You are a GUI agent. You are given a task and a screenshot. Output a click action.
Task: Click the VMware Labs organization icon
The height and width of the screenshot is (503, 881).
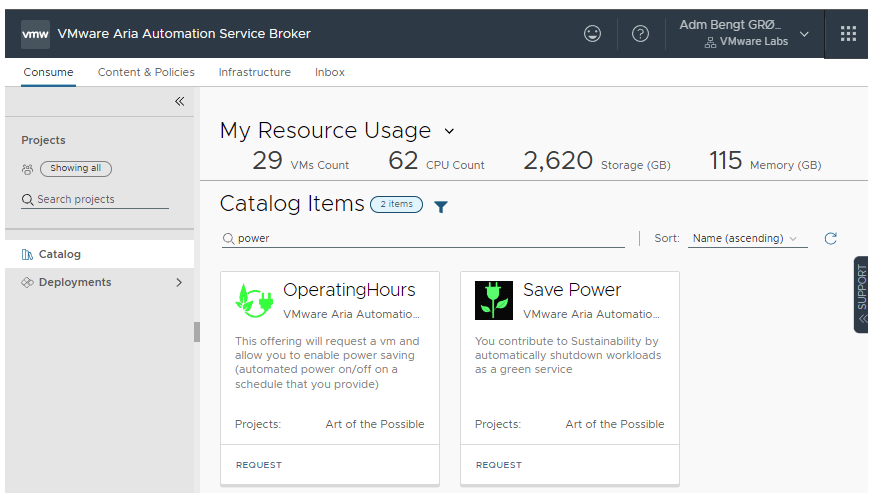tap(711, 42)
